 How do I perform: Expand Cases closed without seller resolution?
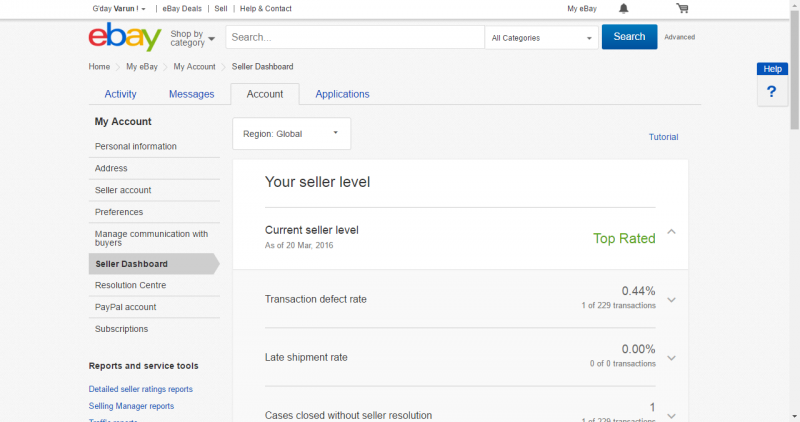click(671, 416)
